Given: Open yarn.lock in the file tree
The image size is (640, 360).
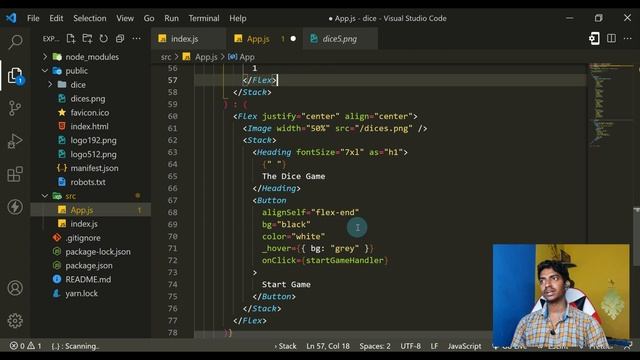Looking at the screenshot, I should pyautogui.click(x=82, y=293).
